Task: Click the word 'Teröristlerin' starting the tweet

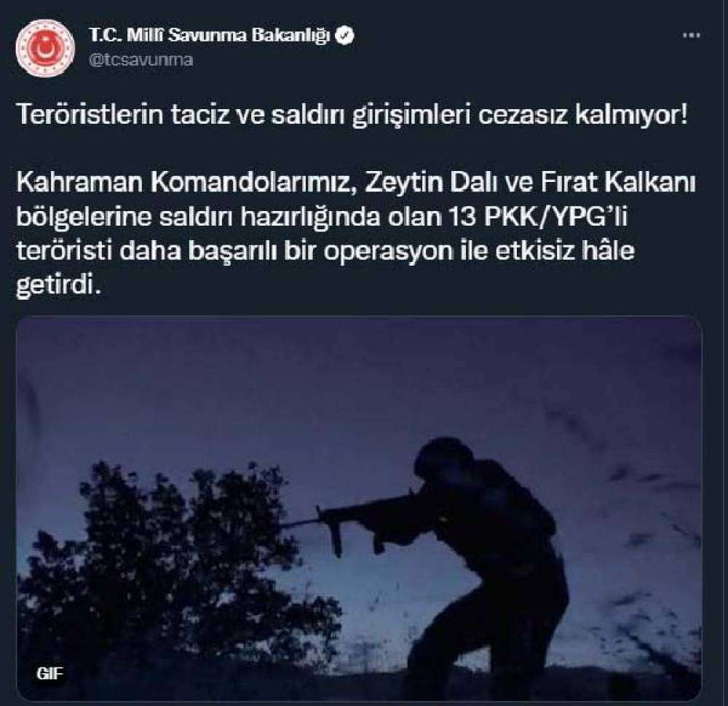Action: (x=90, y=115)
